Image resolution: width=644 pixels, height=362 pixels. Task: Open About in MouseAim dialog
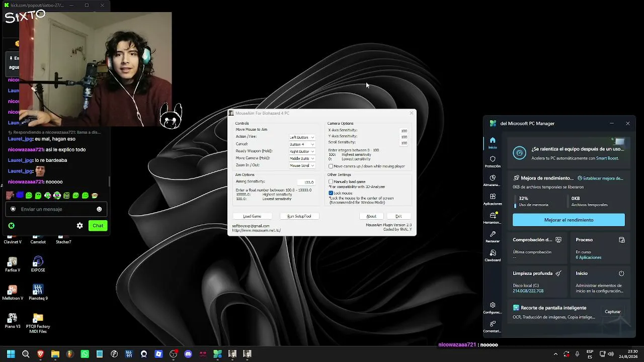[371, 216]
